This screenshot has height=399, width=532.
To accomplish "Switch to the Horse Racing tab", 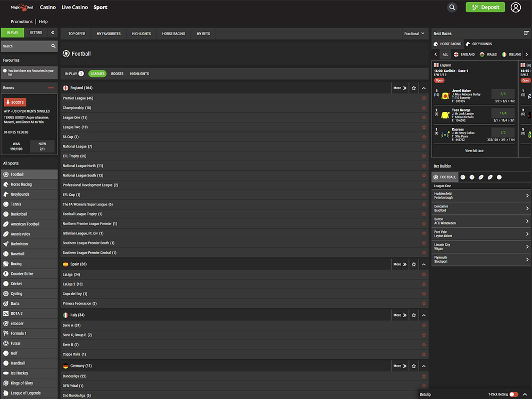I will point(173,34).
